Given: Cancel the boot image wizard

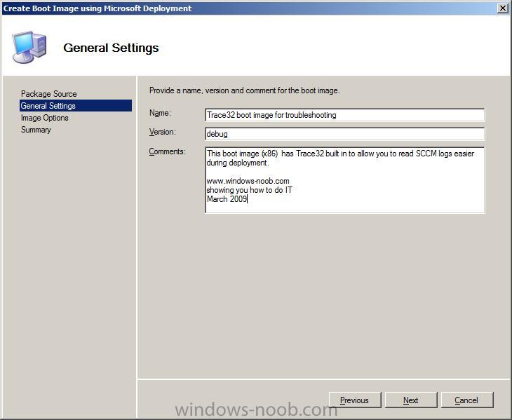Looking at the screenshot, I should click(x=466, y=400).
